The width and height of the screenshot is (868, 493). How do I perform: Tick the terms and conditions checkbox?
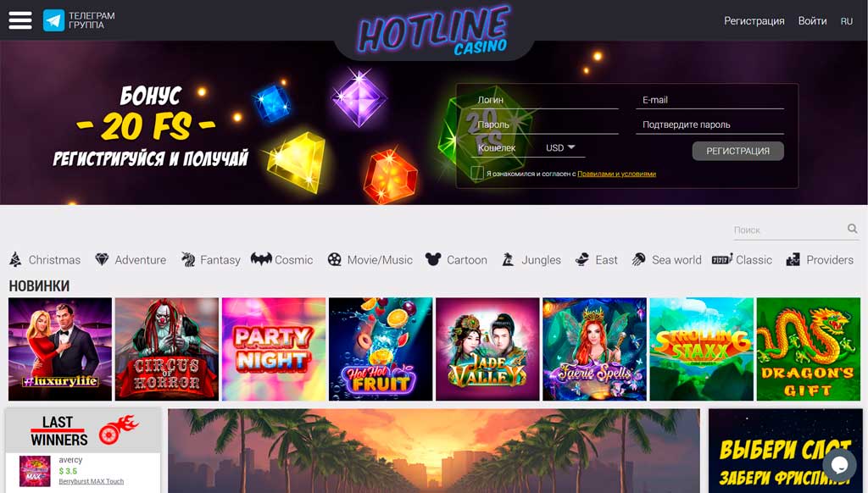click(x=477, y=173)
